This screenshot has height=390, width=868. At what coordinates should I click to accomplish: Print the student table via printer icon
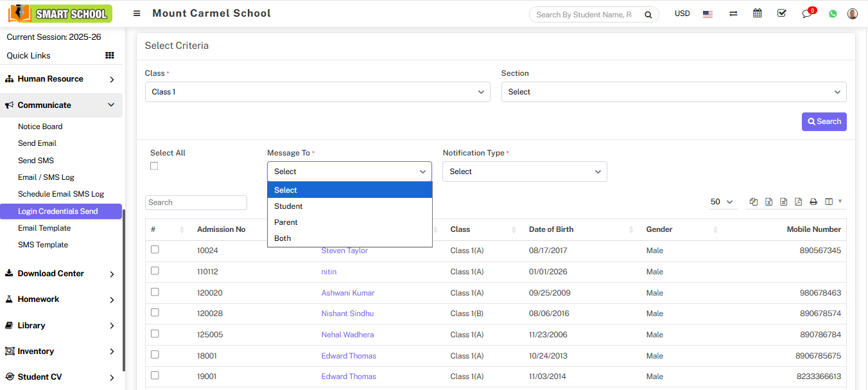point(813,202)
